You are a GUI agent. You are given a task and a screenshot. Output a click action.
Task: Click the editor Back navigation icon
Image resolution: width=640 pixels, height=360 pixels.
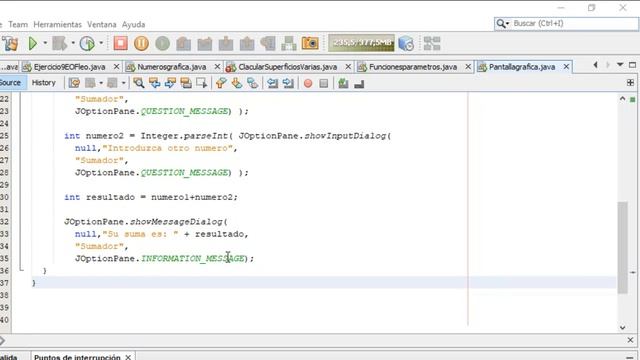(90, 83)
